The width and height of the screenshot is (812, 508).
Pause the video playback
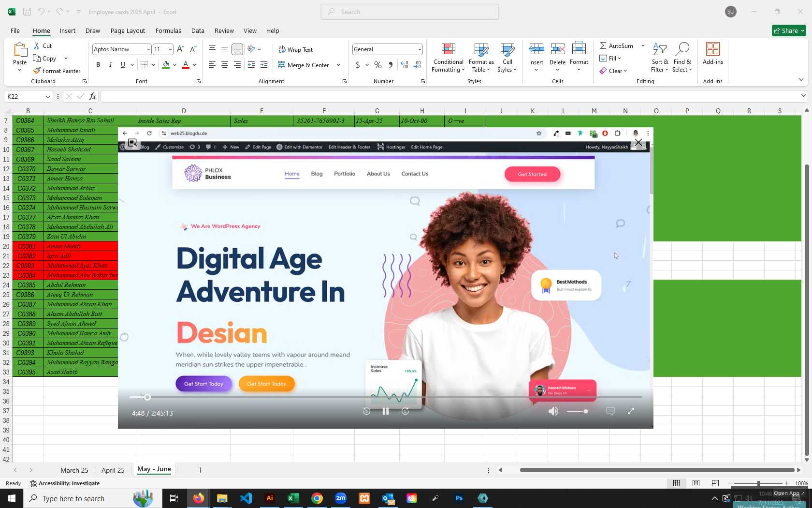[386, 411]
